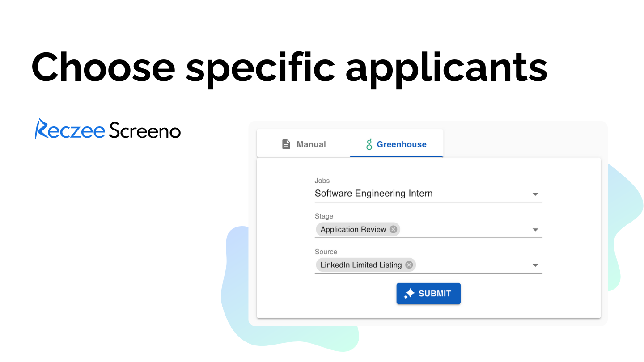This screenshot has width=644, height=362.
Task: Click the Greenhouse logo icon in the tab
Action: 369,144
